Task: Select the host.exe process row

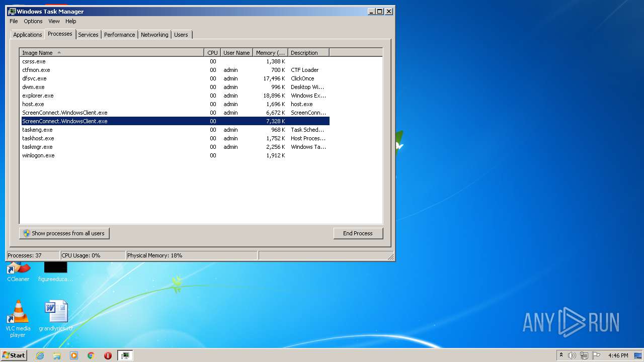Action: pos(175,104)
